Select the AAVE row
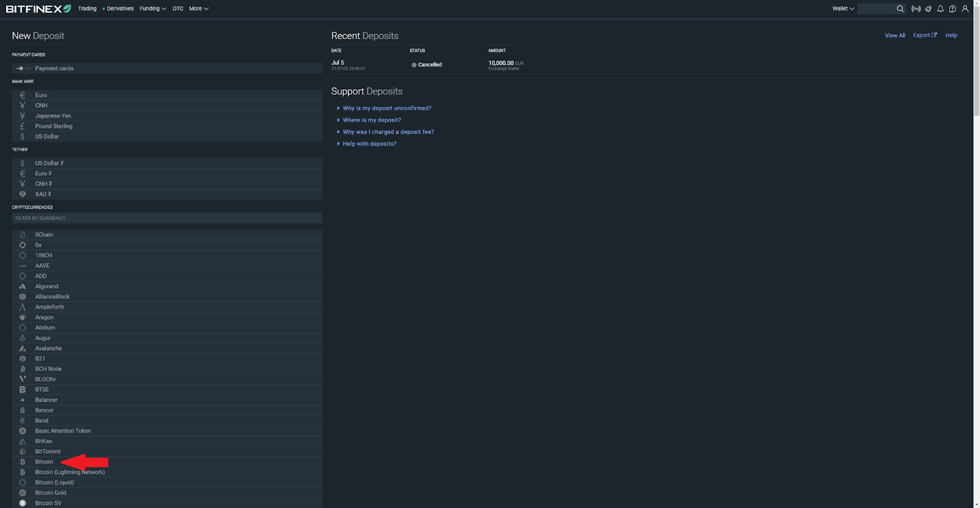The image size is (980, 508). pyautogui.click(x=167, y=266)
